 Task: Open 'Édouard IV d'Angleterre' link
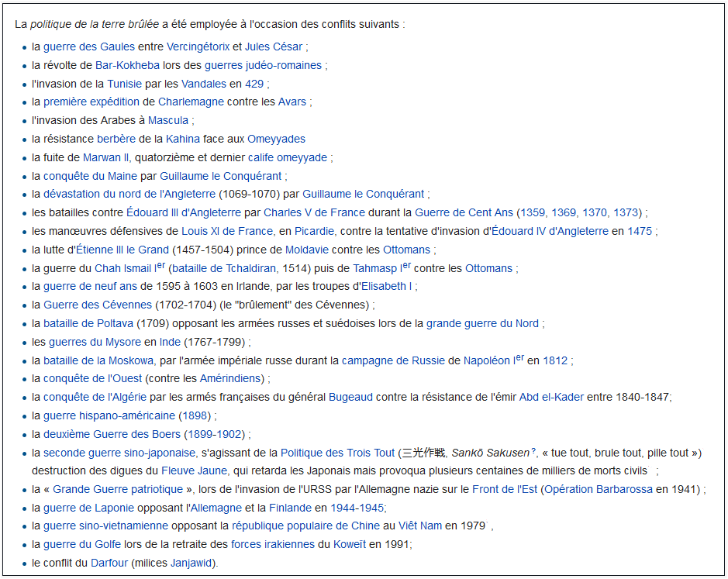coord(550,231)
